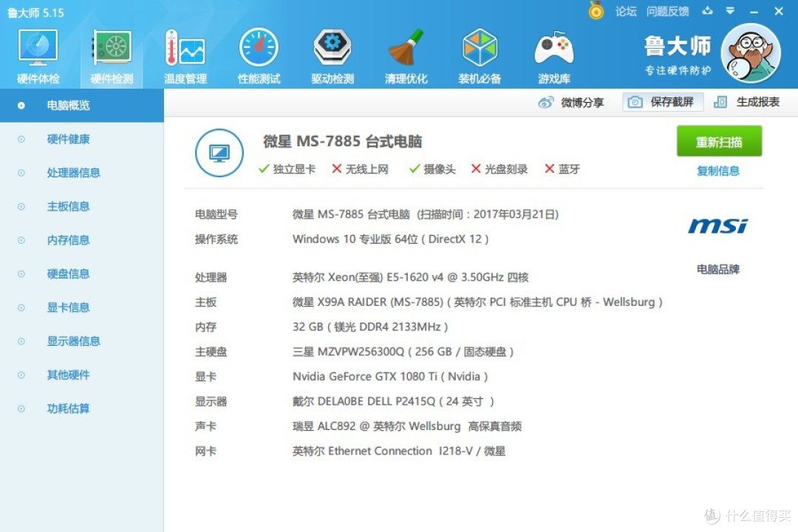Click the GeForce GTX 1080 Ti text
798x532 pixels.
click(x=390, y=377)
